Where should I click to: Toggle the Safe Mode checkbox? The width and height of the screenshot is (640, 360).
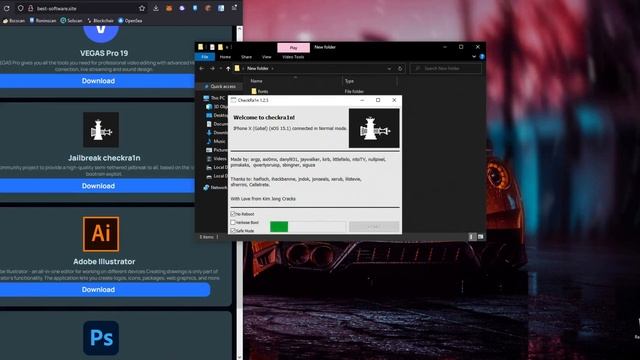233,231
